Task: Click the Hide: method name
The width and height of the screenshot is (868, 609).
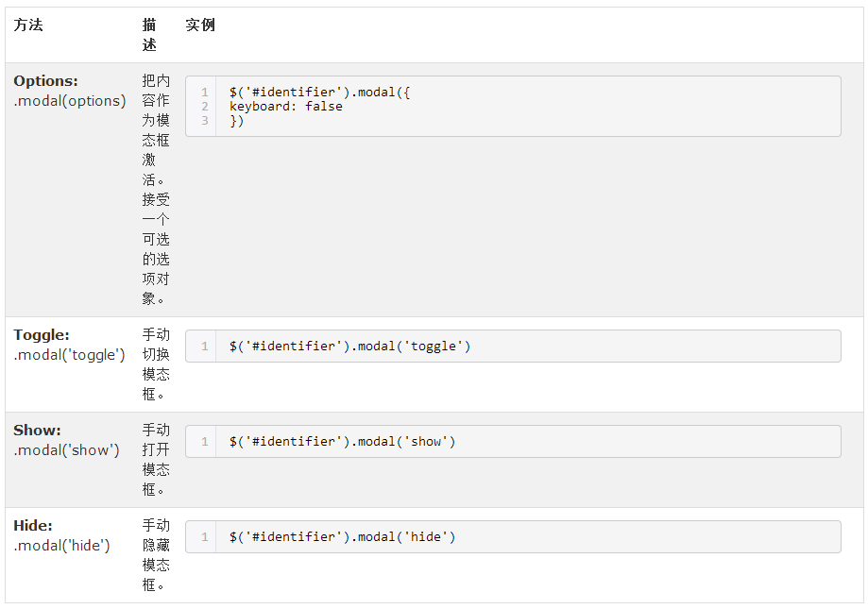Action: 33,526
